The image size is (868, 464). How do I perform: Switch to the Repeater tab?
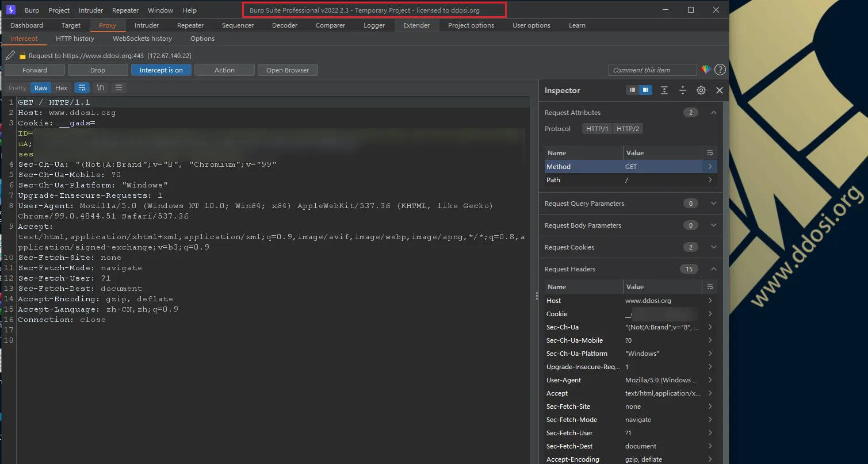[190, 25]
